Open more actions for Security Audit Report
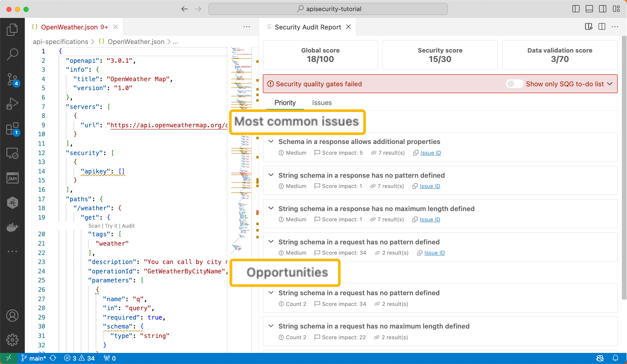 [x=615, y=27]
